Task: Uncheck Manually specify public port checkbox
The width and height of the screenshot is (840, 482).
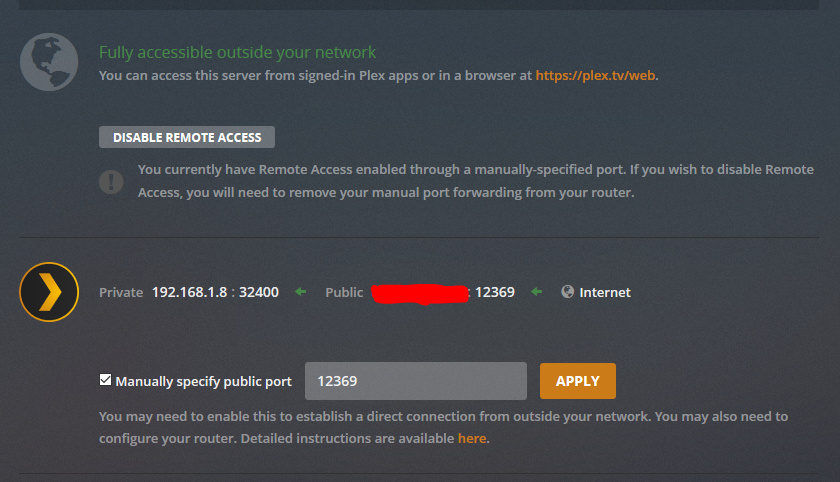Action: pos(106,380)
